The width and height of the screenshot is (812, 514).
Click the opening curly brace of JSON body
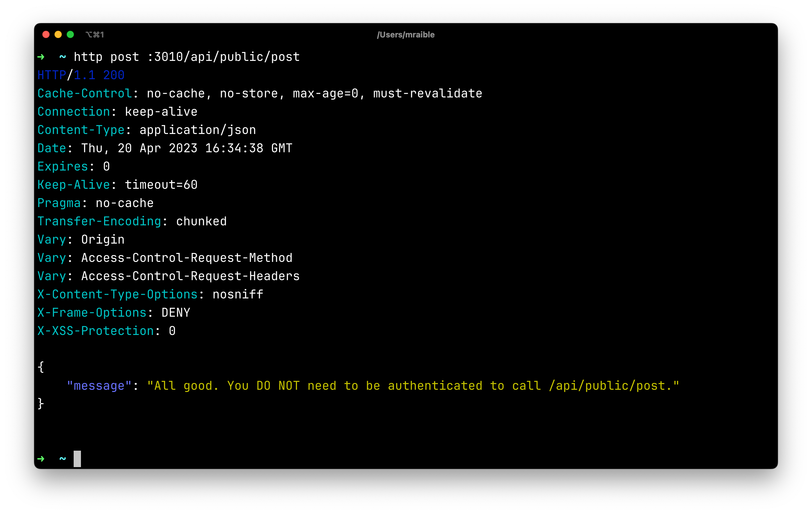coord(40,367)
